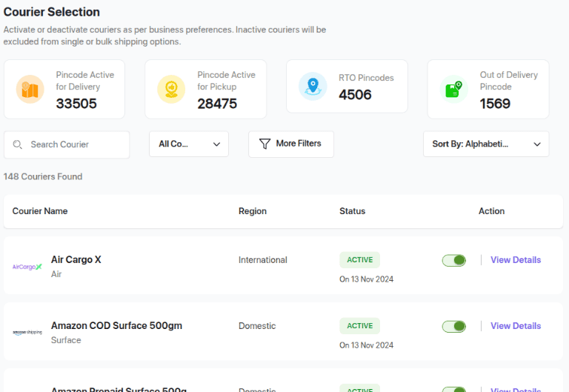Click the 148 Couriers Found text
This screenshot has height=392, width=569.
point(43,177)
